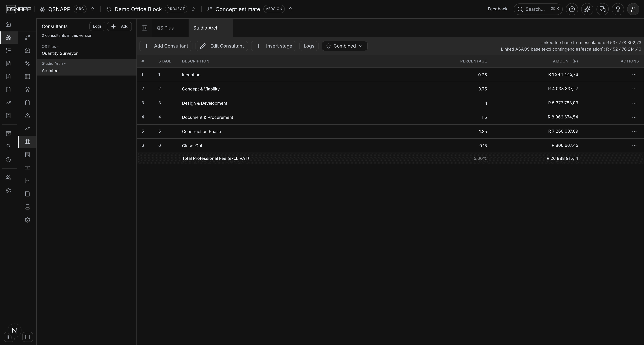
Task: Expand the Concept estimate version switcher
Action: [x=291, y=9]
